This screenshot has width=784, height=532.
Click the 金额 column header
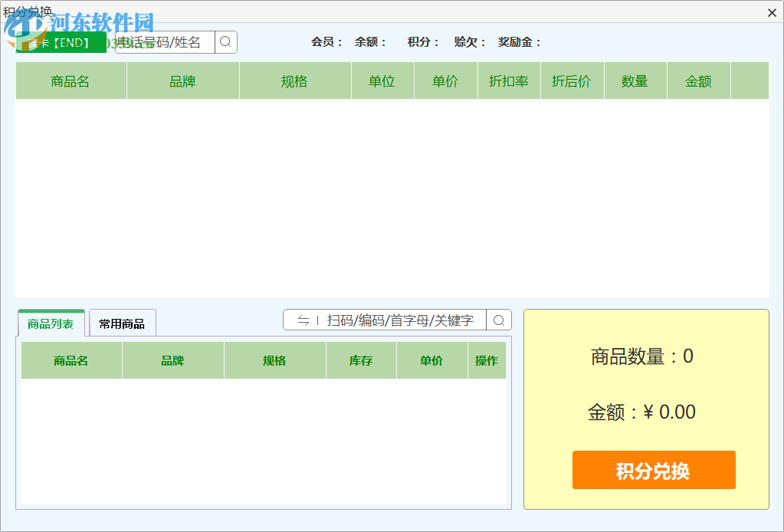point(698,81)
